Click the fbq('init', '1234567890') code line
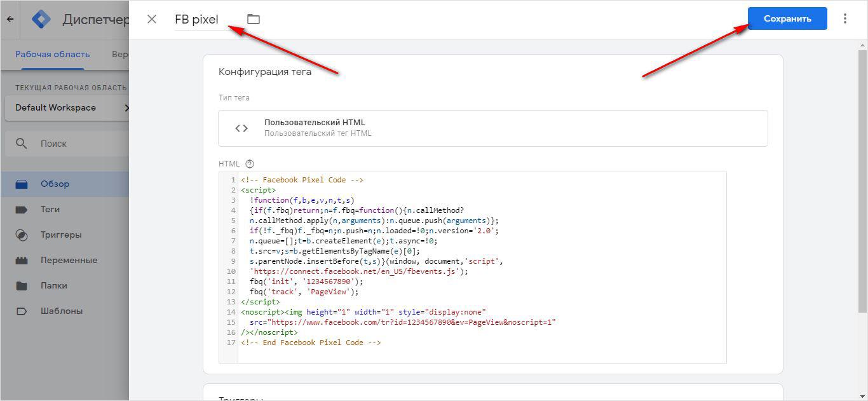This screenshot has width=868, height=401. [306, 282]
